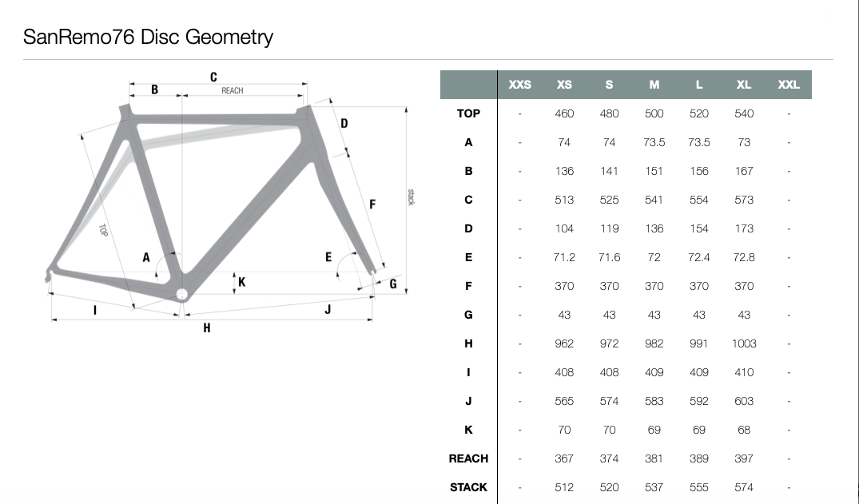The width and height of the screenshot is (859, 504).
Task: Select the XXS size column header
Action: (x=519, y=85)
